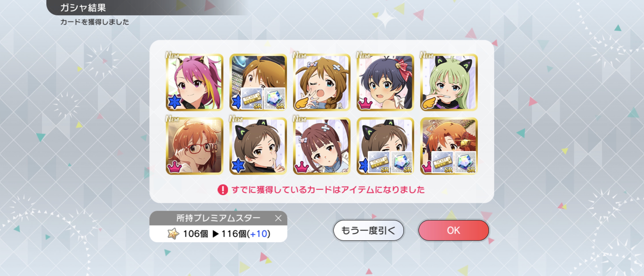Select the green-haired cat-ear idol card
Viewport: 644px width, 276px height.
click(x=449, y=82)
